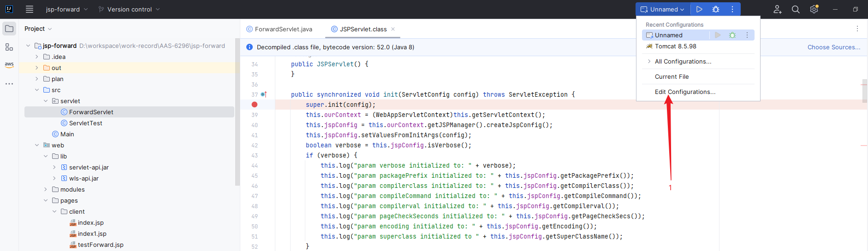The image size is (868, 251).
Task: Choose Tomcat 8.5.98 configuration
Action: (x=675, y=46)
